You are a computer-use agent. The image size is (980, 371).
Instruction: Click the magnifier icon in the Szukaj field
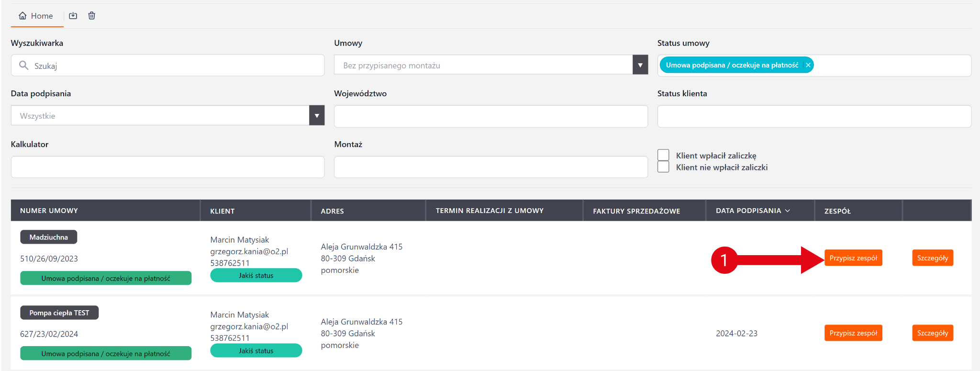(23, 65)
